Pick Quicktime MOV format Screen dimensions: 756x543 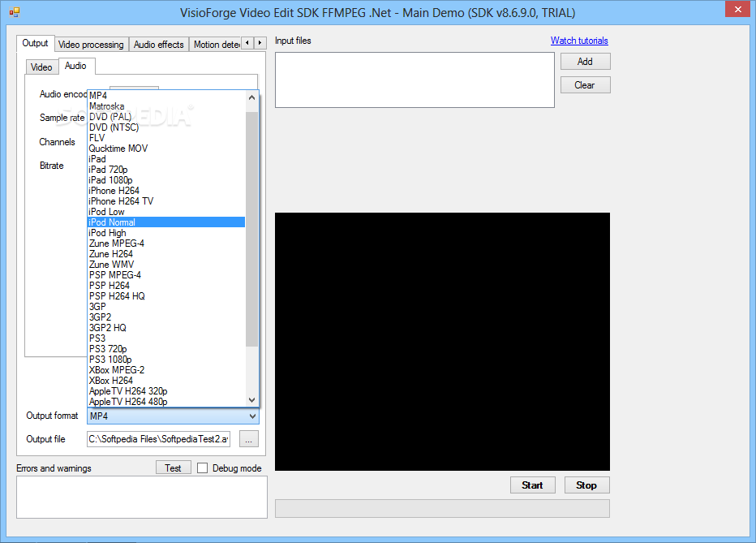166,149
